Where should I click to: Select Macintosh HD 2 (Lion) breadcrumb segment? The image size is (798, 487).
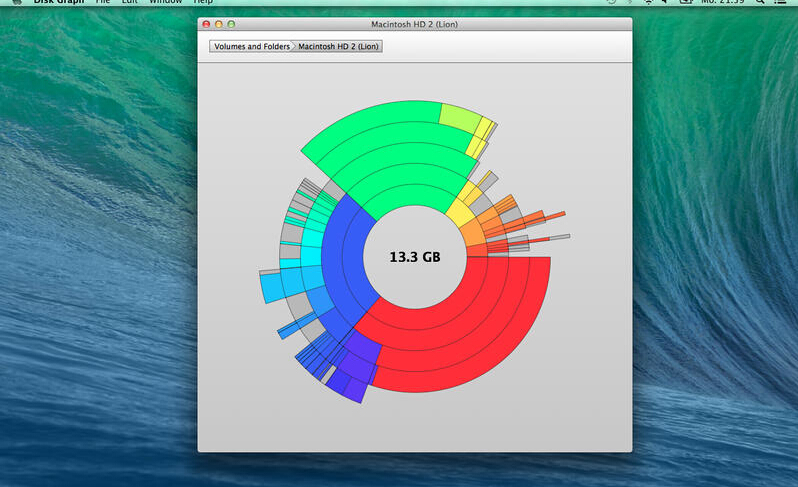tap(338, 46)
